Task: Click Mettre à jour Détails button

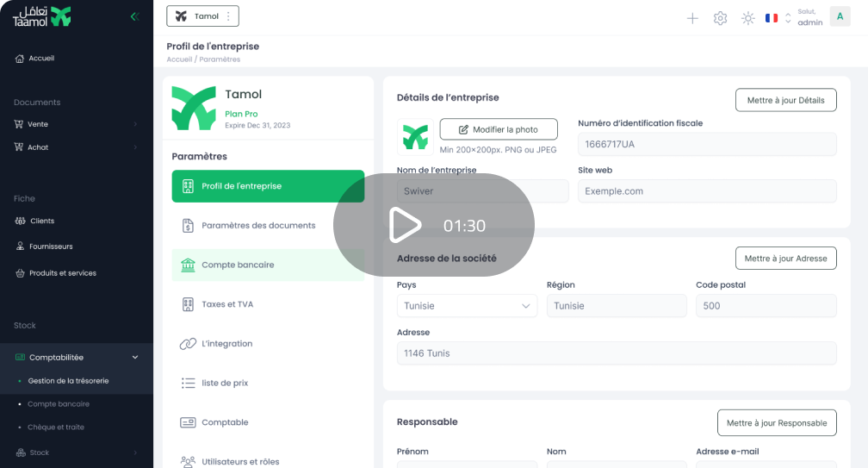Action: (785, 100)
